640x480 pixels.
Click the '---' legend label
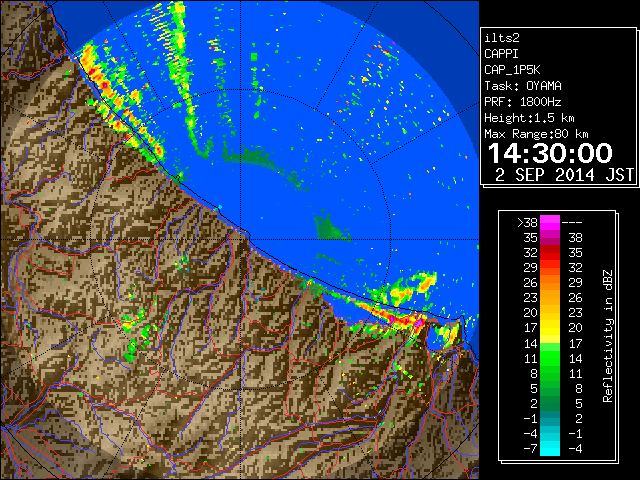click(x=572, y=223)
